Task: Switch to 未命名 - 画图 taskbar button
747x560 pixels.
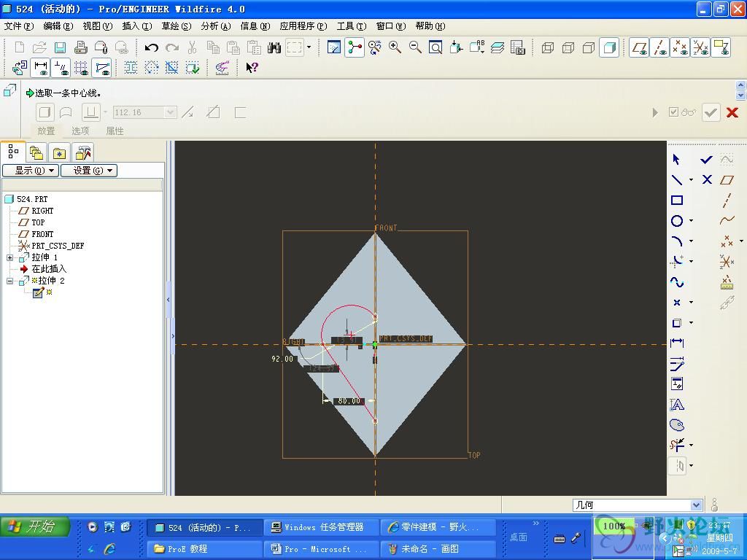Action: click(x=438, y=549)
